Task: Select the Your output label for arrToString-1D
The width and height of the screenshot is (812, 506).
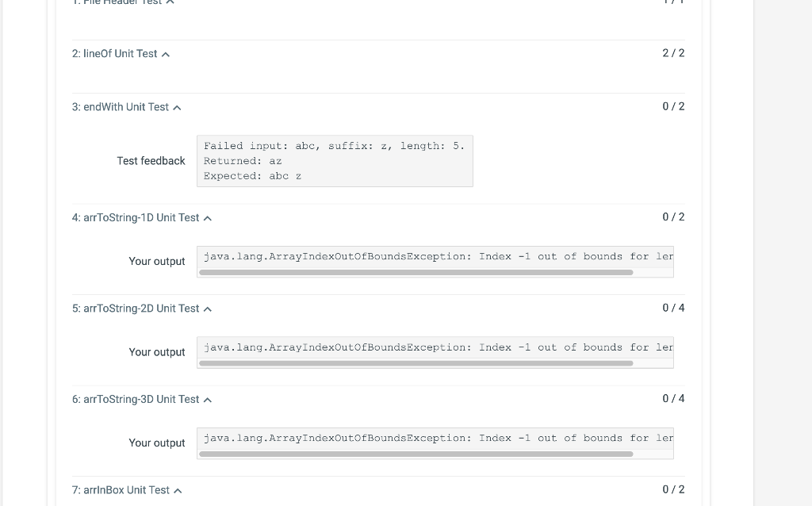Action: (x=157, y=261)
